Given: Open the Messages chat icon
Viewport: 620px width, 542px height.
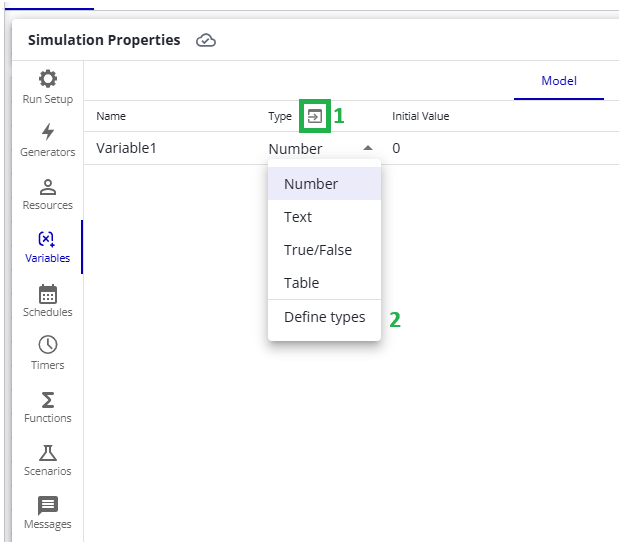Looking at the screenshot, I should click(x=47, y=505).
